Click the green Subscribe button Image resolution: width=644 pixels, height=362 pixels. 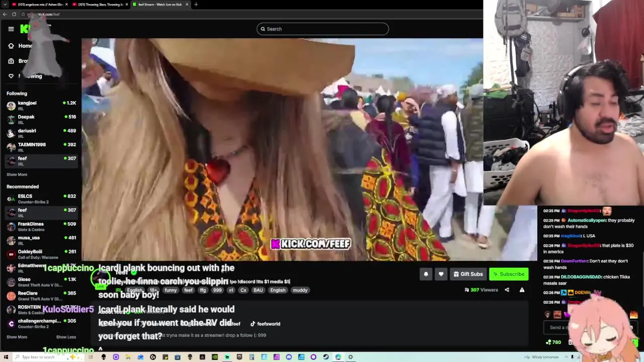[509, 274]
